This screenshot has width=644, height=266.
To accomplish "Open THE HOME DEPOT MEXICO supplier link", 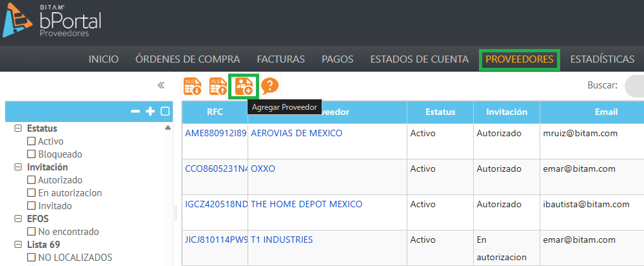I will point(306,204).
